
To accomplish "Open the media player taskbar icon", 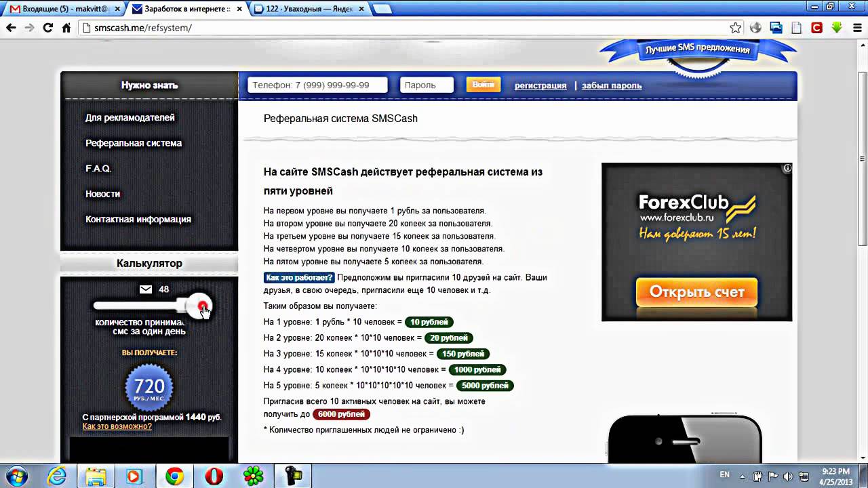I will pos(134,476).
